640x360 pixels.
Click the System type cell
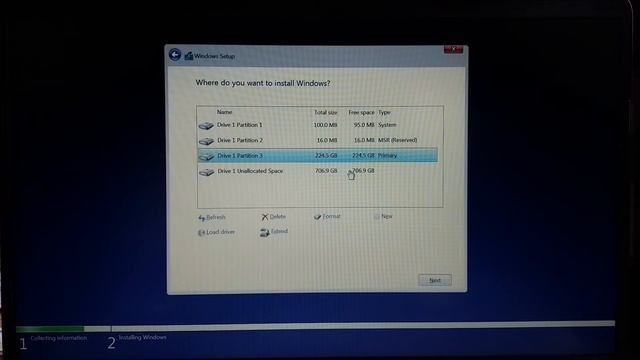(x=387, y=125)
